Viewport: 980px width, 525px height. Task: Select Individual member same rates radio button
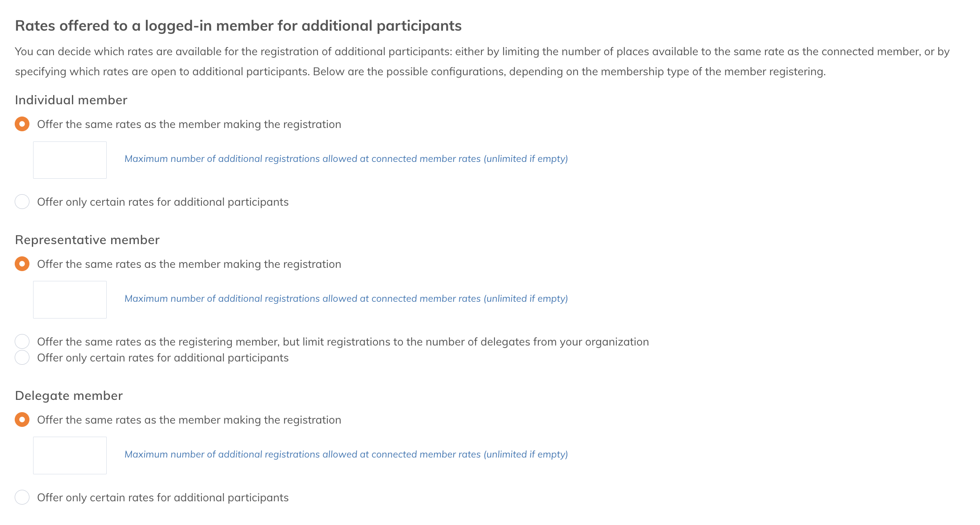(22, 124)
